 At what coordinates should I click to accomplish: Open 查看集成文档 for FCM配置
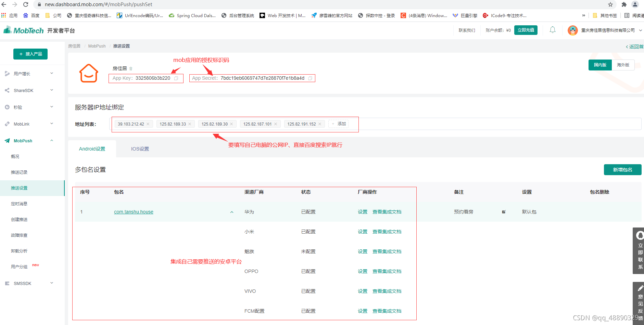point(387,311)
